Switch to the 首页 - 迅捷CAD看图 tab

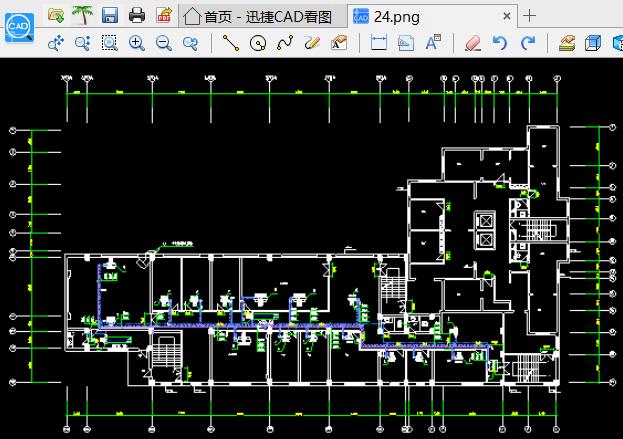pos(263,17)
